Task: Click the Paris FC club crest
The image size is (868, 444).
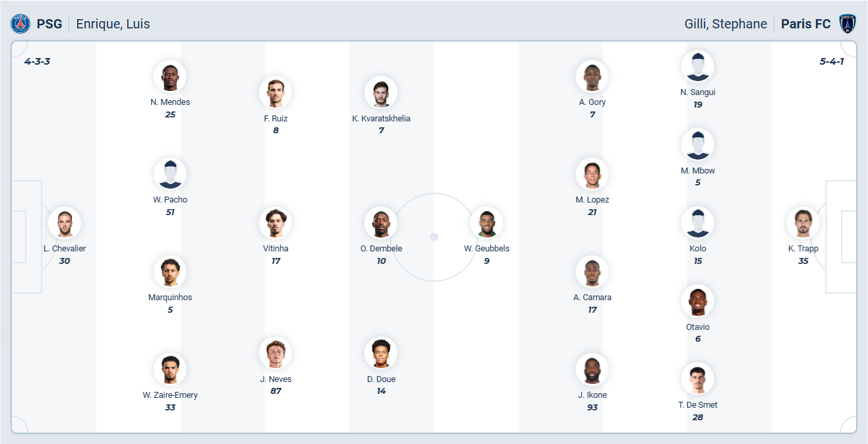Action: click(847, 24)
